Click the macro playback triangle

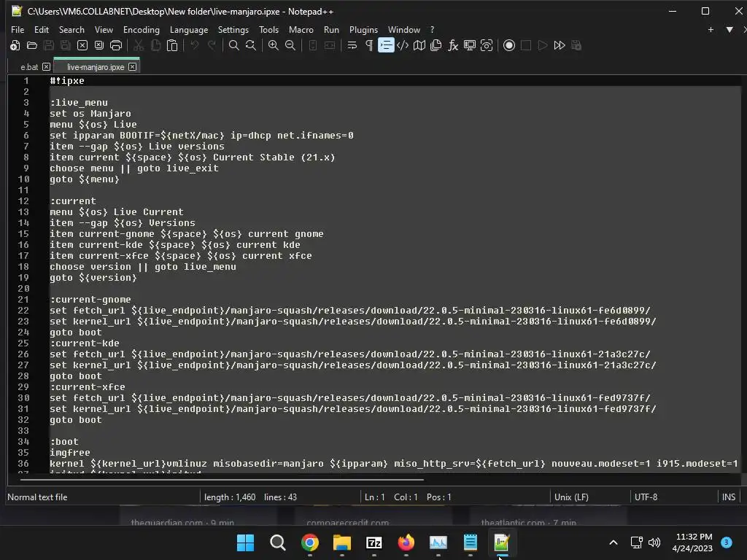tap(543, 45)
